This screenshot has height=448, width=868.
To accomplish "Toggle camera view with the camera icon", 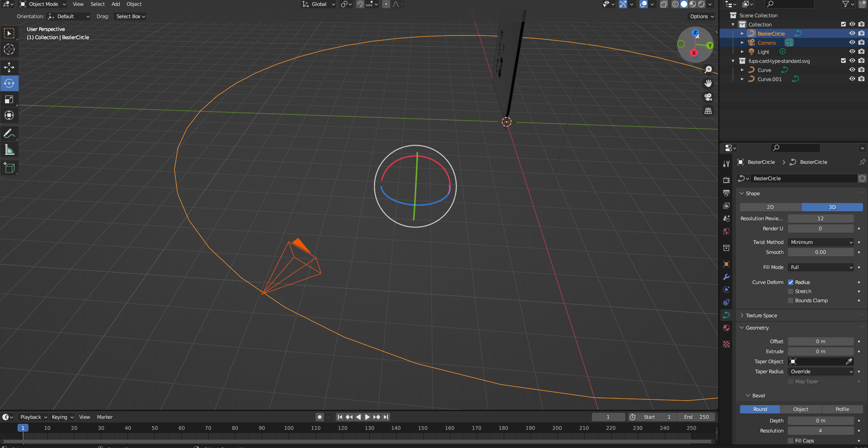I will pos(708,97).
